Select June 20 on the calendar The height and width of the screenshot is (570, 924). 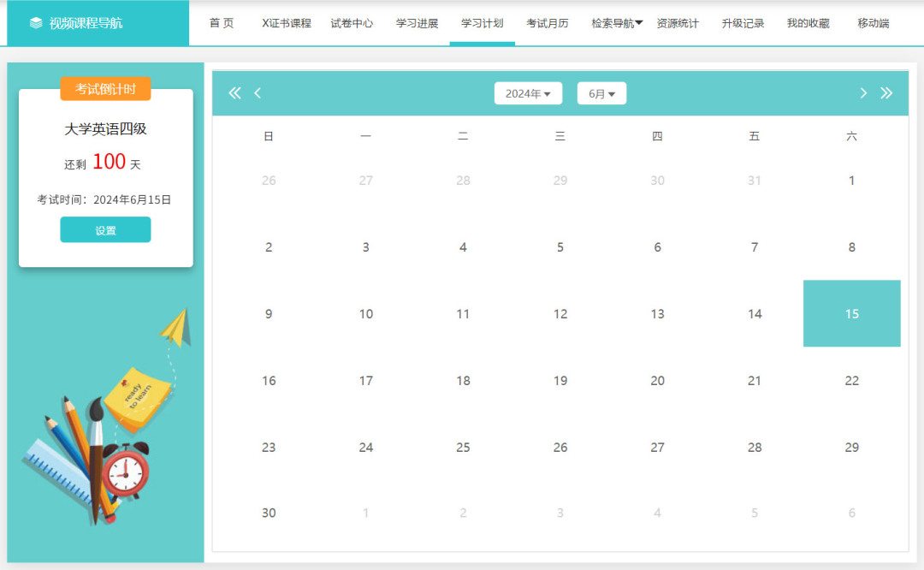657,381
